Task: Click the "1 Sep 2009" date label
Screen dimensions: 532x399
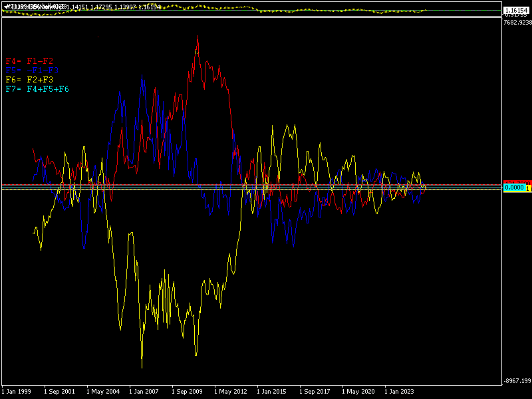Action: [x=187, y=392]
